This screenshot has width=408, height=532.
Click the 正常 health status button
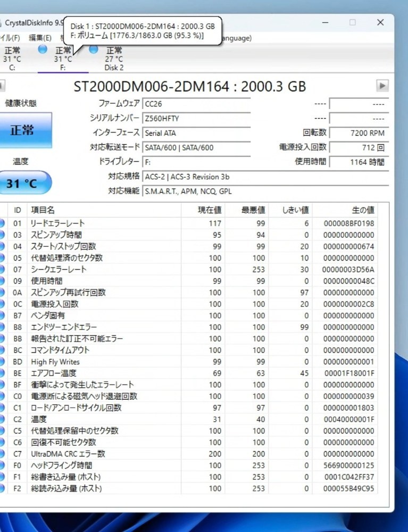pyautogui.click(x=26, y=130)
